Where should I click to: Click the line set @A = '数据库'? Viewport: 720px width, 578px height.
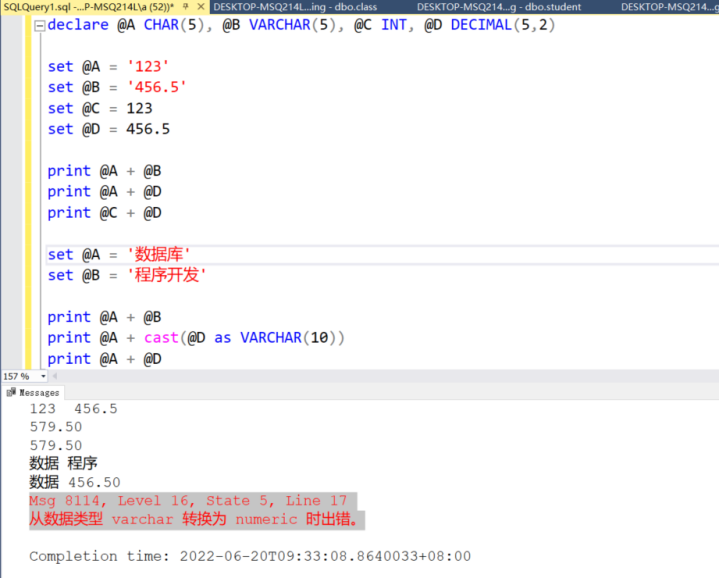[118, 254]
